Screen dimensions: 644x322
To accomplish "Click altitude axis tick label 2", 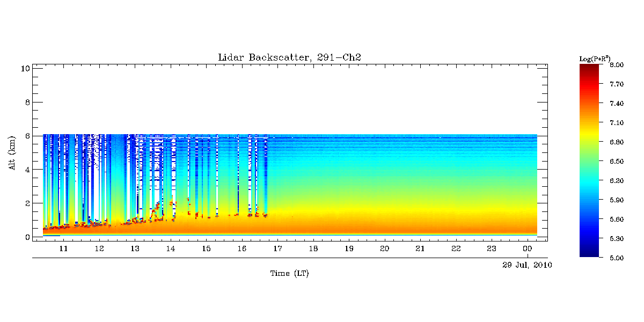I will [x=26, y=203].
